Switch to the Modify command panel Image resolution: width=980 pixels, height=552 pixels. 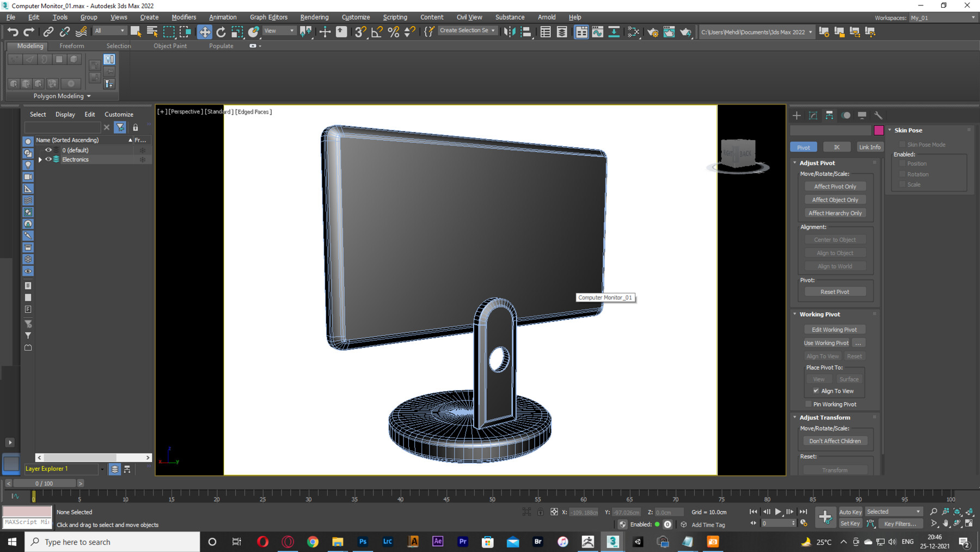click(813, 116)
